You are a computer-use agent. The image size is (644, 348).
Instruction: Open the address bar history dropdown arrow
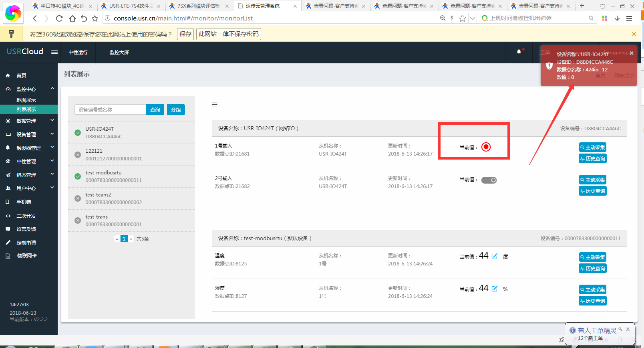point(473,18)
